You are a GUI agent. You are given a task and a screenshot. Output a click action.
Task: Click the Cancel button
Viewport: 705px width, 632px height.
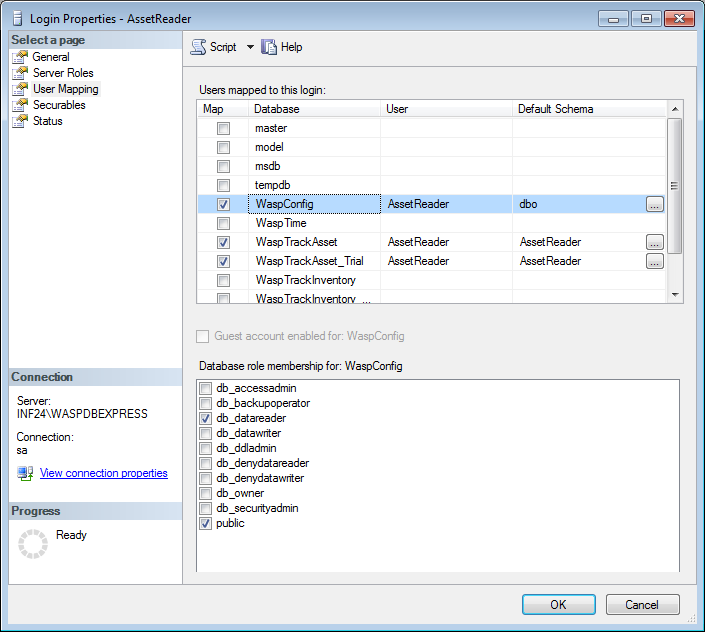[x=643, y=605]
